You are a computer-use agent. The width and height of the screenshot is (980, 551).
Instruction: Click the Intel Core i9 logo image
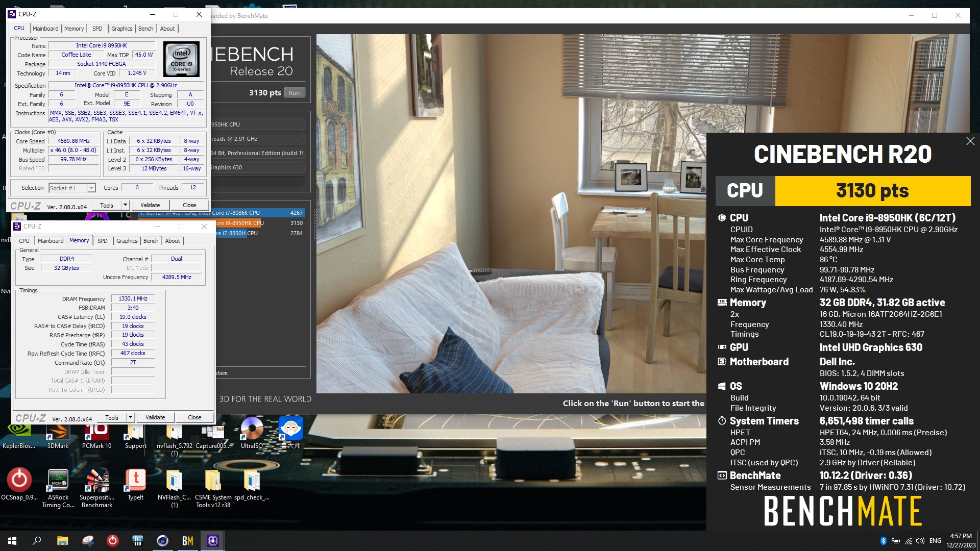coord(181,59)
